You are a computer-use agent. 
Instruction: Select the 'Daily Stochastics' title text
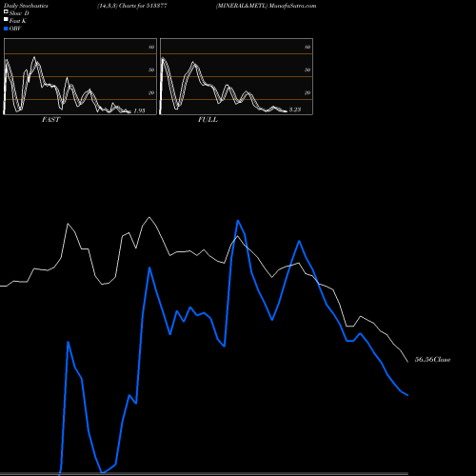pos(26,6)
